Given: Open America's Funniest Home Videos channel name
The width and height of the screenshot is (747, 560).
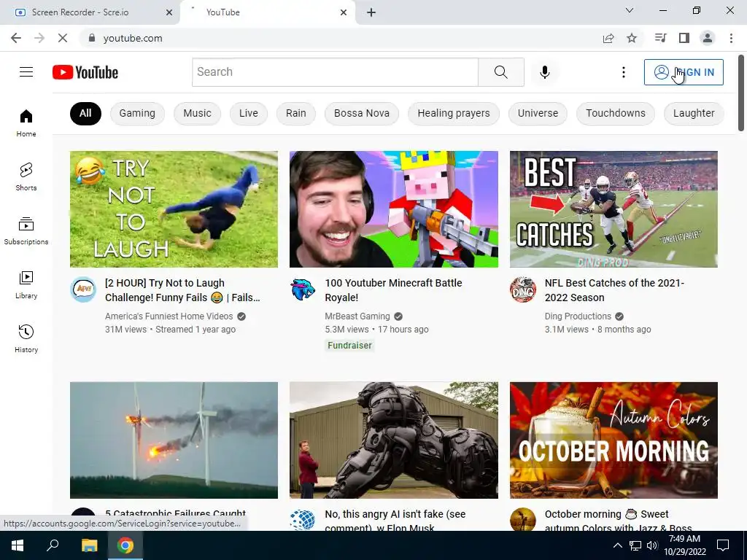Looking at the screenshot, I should click(169, 316).
